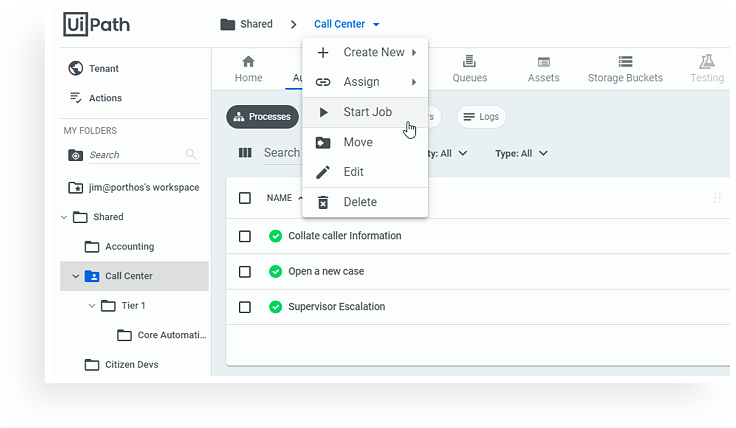This screenshot has height=428, width=736.
Task: Click the column drag handle dots in header
Action: [717, 198]
